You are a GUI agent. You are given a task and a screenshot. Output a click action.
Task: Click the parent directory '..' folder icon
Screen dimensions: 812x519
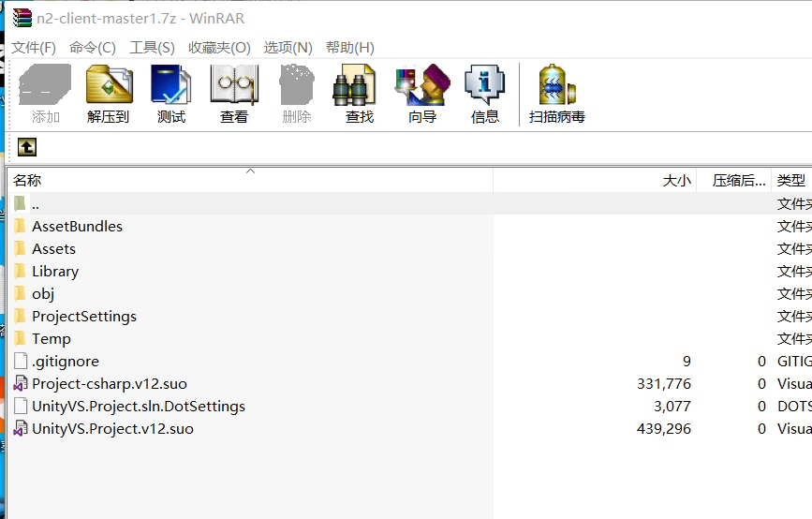point(21,203)
